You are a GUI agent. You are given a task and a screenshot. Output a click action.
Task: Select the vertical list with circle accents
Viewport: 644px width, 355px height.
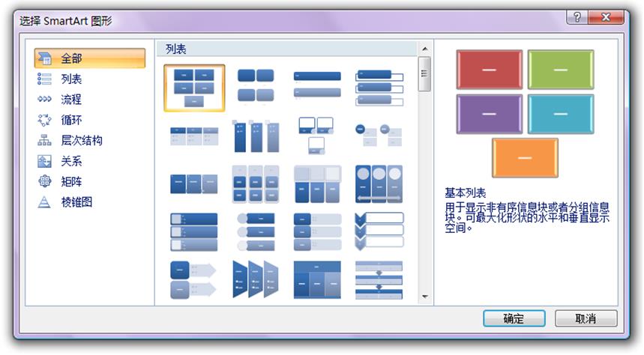pyautogui.click(x=256, y=232)
